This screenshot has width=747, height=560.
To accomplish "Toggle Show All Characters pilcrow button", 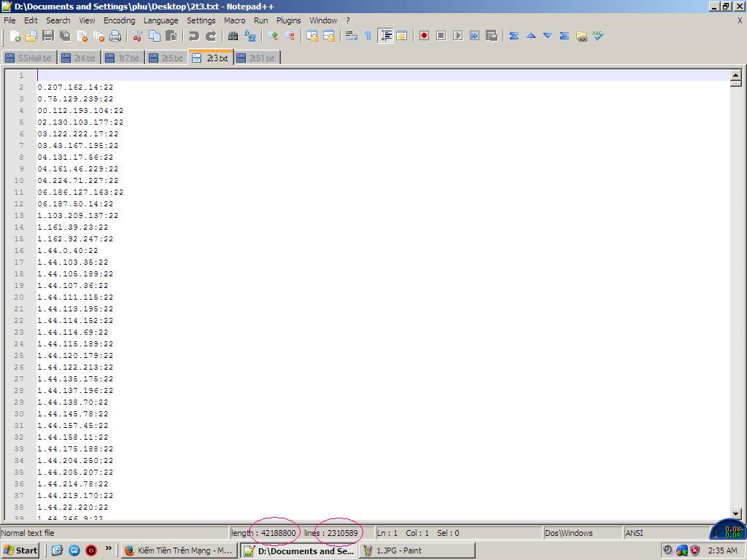I will pos(368,36).
